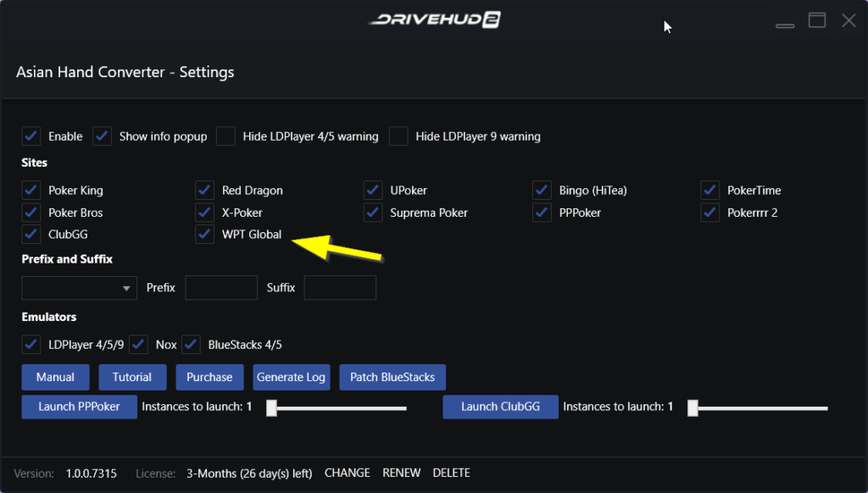Click the Prefix input field
The image size is (868, 493).
coord(221,288)
